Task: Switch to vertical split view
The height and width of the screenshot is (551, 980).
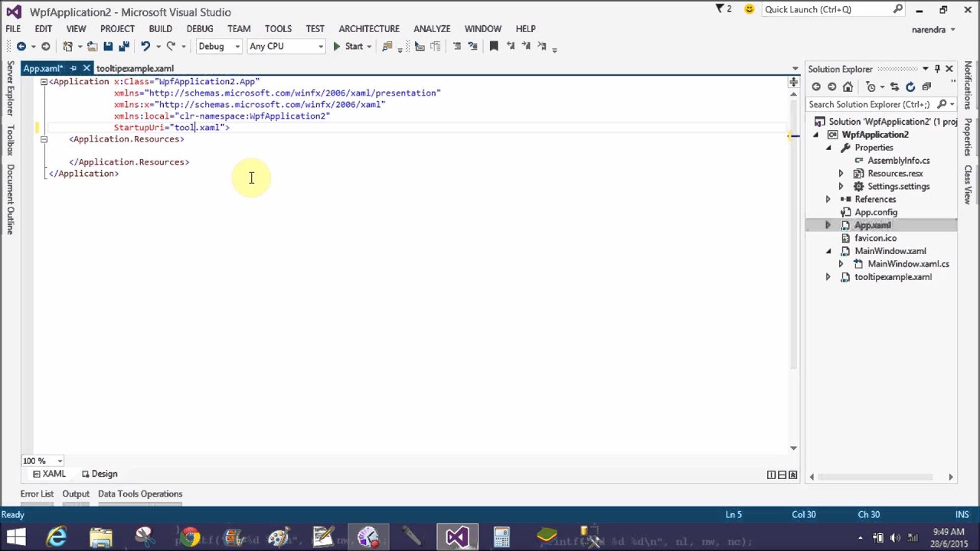Action: coord(771,474)
